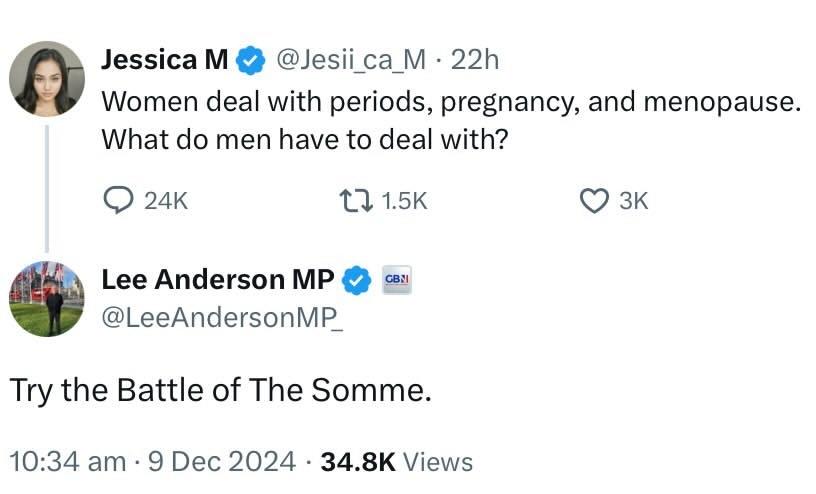Open Jessica M's profile picture
This screenshot has width=816, height=494.
[x=46, y=78]
